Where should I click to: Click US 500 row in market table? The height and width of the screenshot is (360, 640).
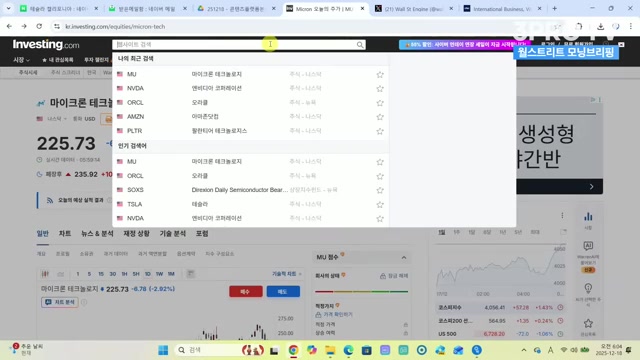500,334
